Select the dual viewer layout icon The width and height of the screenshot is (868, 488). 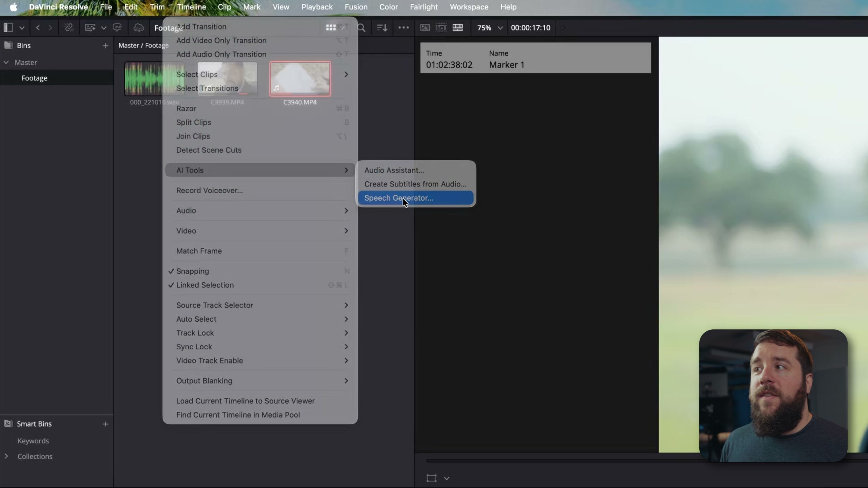458,27
